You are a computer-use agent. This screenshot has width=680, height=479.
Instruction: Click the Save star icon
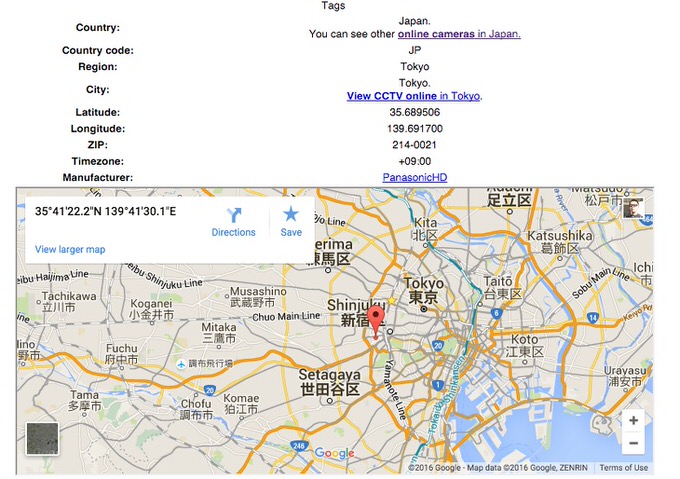(x=291, y=214)
